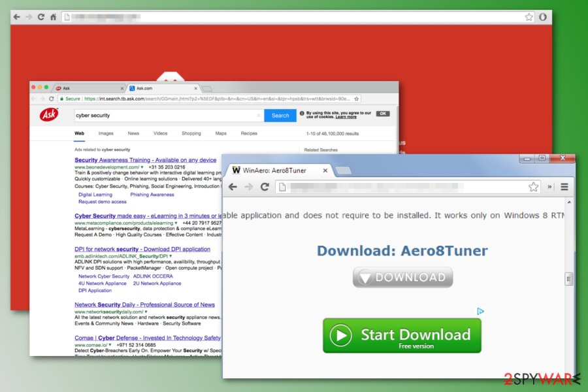Image resolution: width=588 pixels, height=392 pixels.
Task: Open home page in the red background browser
Action: pyautogui.click(x=54, y=17)
